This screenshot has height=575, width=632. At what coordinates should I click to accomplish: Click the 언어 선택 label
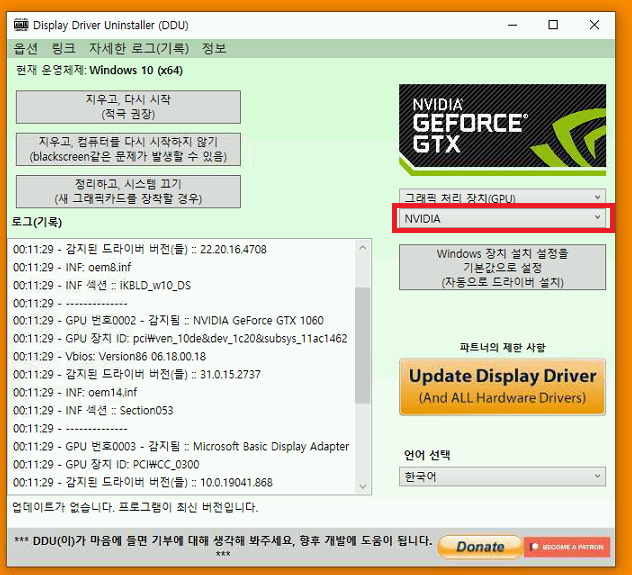427,455
